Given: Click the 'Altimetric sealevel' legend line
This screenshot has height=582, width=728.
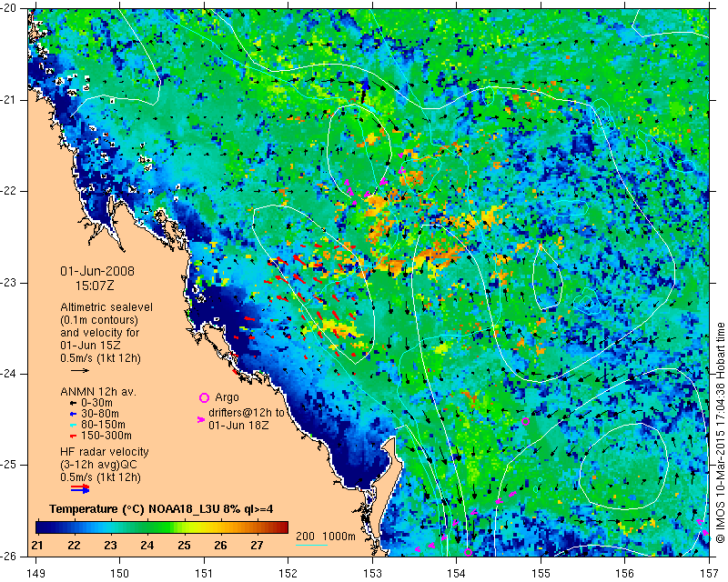Looking at the screenshot, I should [106, 307].
